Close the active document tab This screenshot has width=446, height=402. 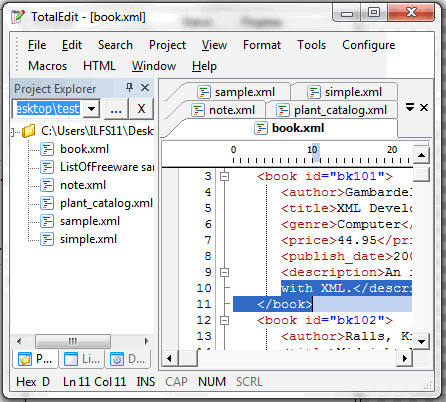(x=424, y=108)
